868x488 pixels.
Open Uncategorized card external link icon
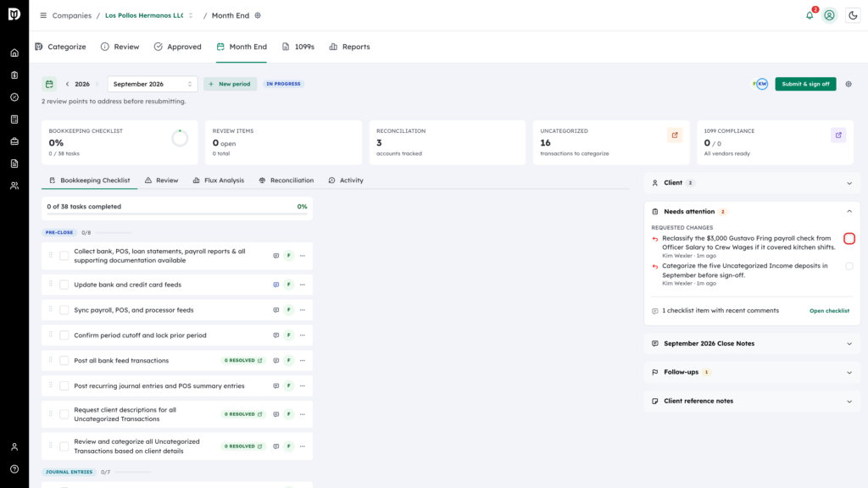click(x=675, y=135)
